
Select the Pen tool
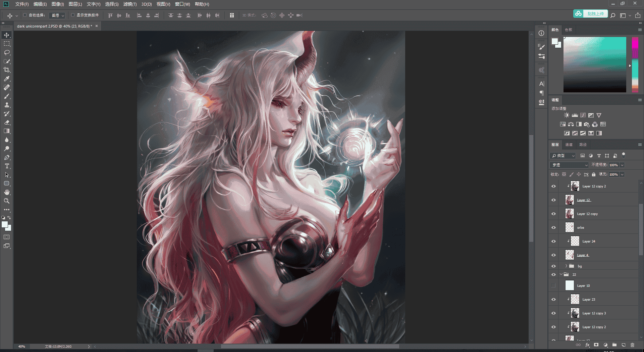pyautogui.click(x=7, y=157)
